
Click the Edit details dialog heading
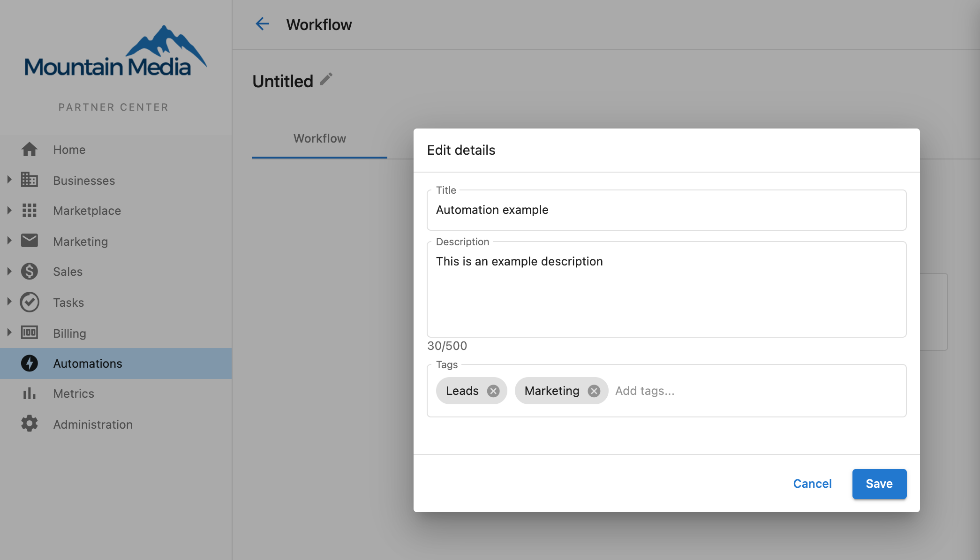pos(461,150)
